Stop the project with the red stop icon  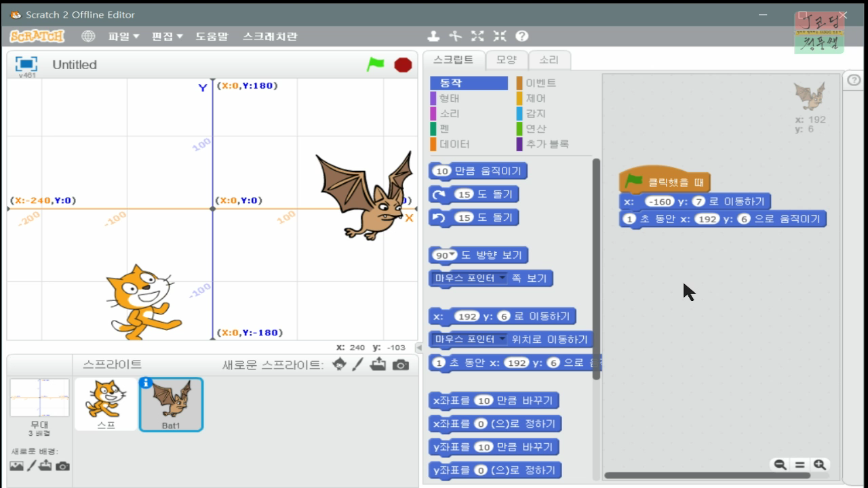pos(403,64)
